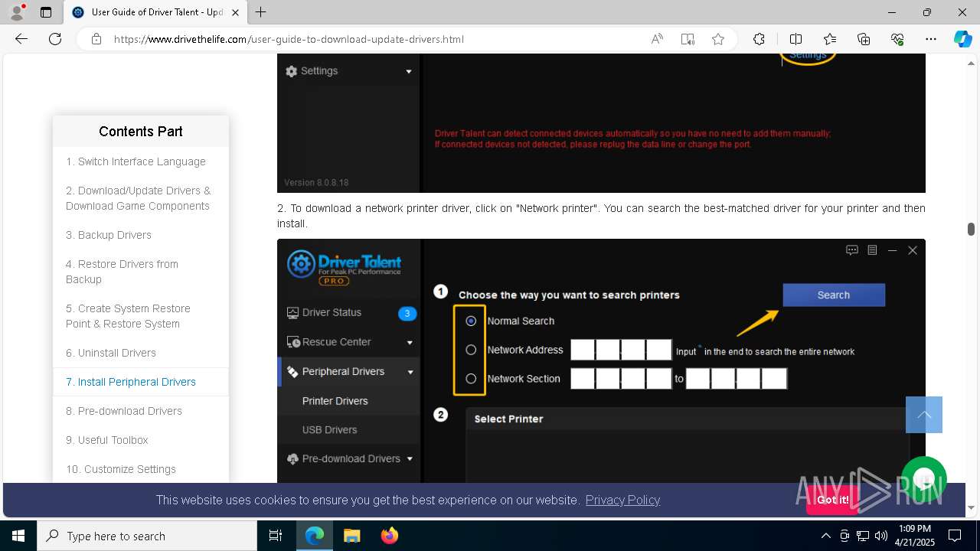Open Settings and more ellipsis

[x=931, y=39]
